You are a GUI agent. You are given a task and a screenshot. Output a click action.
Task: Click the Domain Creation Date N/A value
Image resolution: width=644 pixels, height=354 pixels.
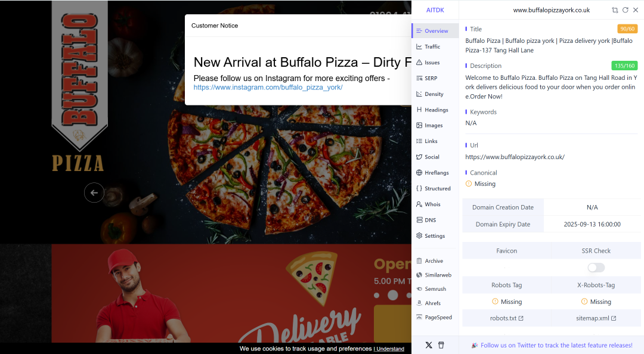[592, 207]
